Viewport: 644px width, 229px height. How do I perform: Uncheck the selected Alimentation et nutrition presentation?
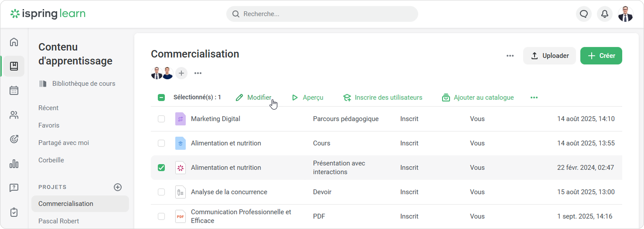click(161, 168)
